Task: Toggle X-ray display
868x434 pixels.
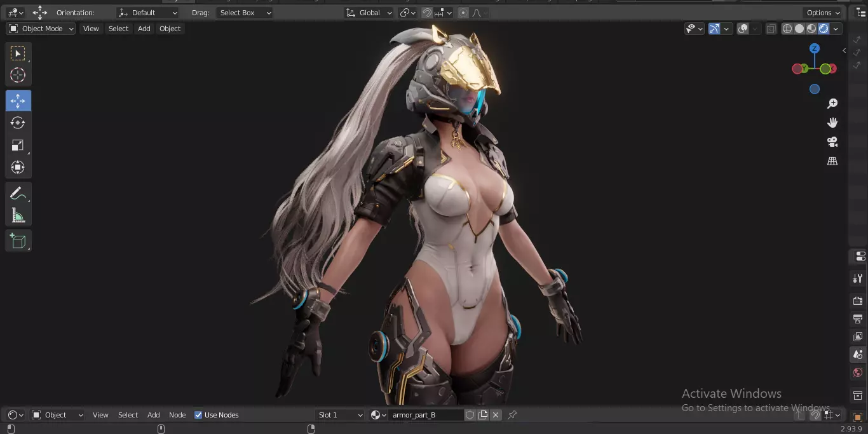Action: point(771,29)
